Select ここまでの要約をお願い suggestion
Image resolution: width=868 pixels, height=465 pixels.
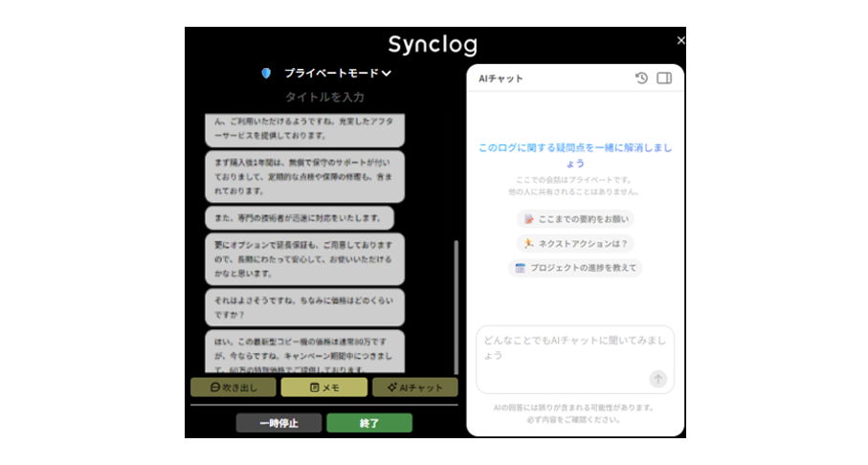coord(575,219)
